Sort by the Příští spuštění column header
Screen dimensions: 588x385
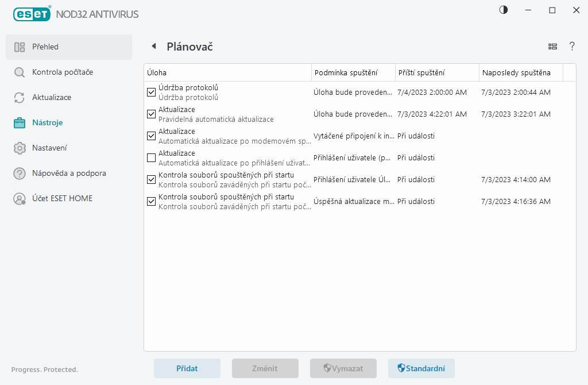pyautogui.click(x=436, y=72)
